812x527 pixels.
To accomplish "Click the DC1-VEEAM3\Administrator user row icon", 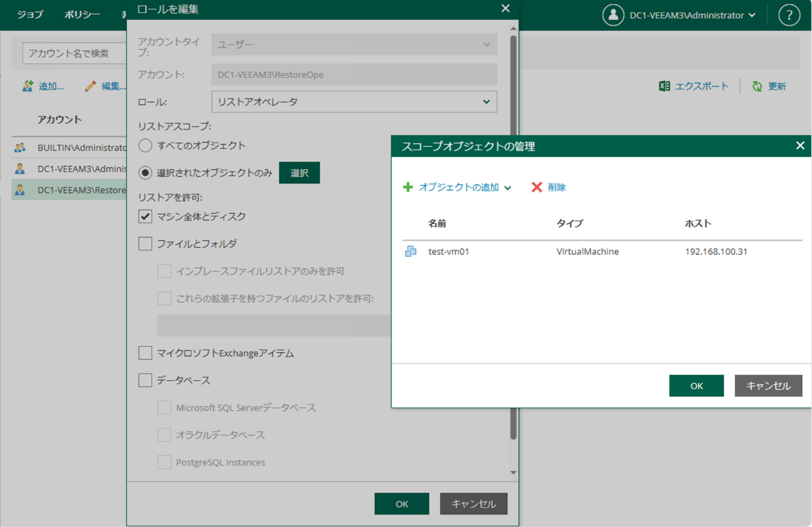I will pyautogui.click(x=20, y=169).
